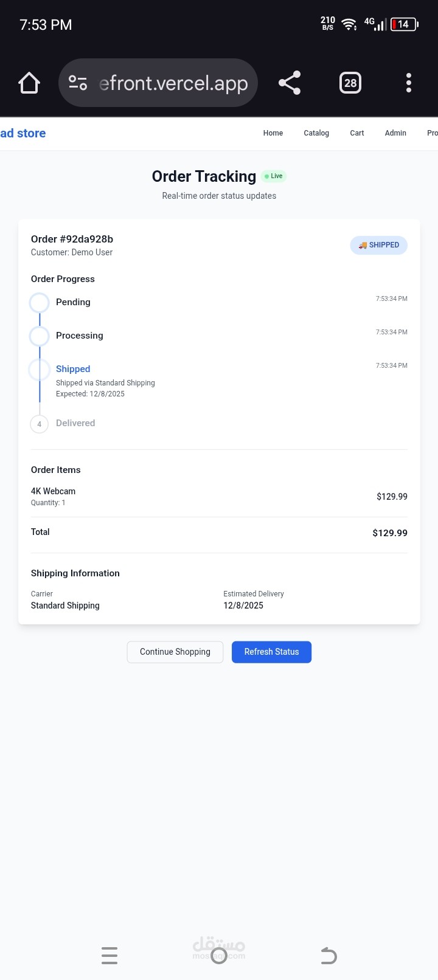Click the Continue Shopping button
438x980 pixels.
[175, 652]
